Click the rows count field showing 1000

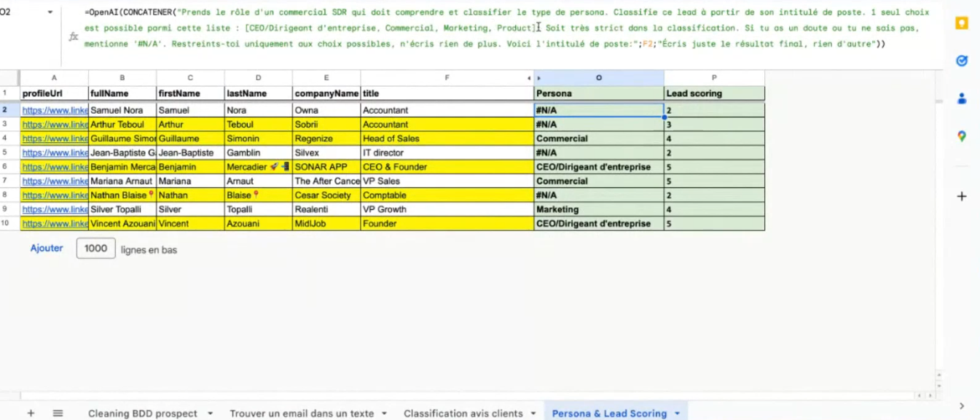pos(95,249)
